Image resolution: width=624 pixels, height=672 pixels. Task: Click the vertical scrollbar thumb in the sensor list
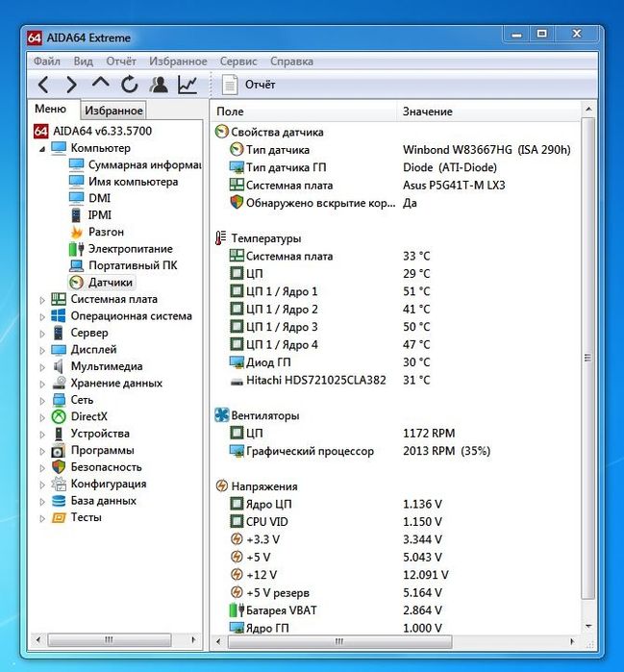(x=588, y=358)
